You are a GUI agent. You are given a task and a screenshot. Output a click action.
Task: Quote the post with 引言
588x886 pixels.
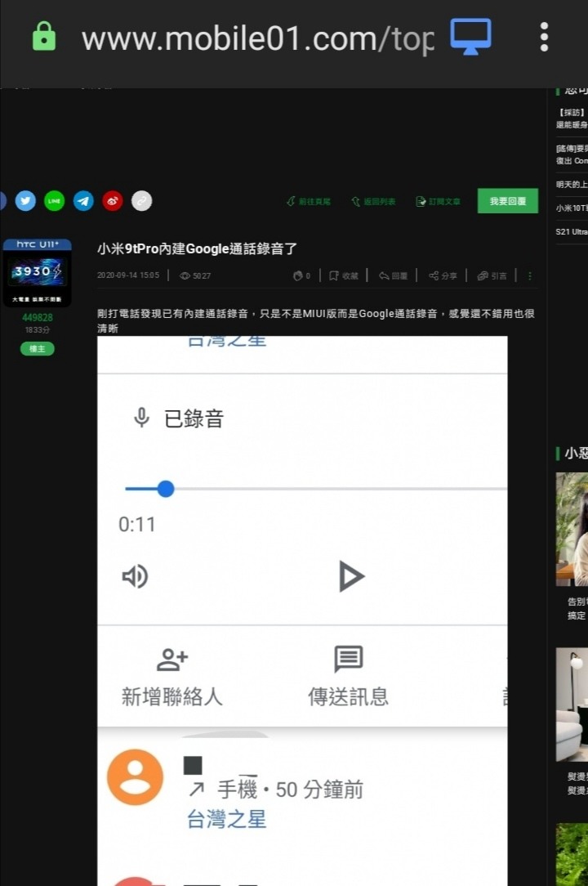click(492, 275)
